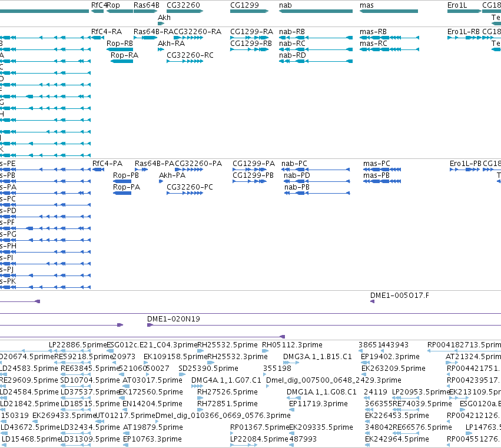Open the nab-PD protein label
The height and width of the screenshot is (448, 501).
click(x=297, y=175)
